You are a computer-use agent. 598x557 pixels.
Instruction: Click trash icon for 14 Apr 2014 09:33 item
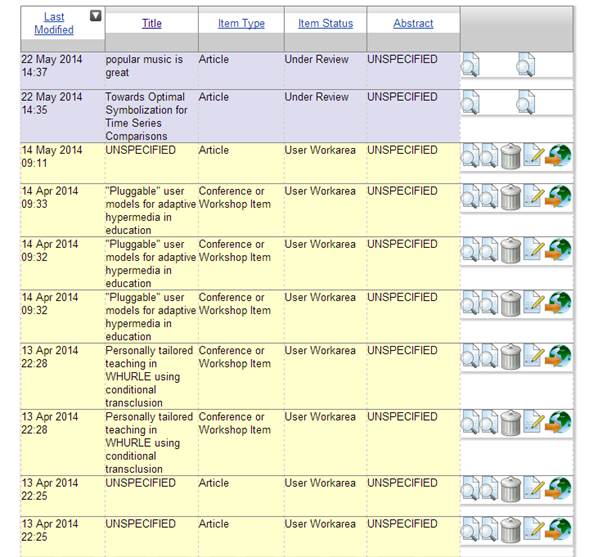(x=510, y=197)
